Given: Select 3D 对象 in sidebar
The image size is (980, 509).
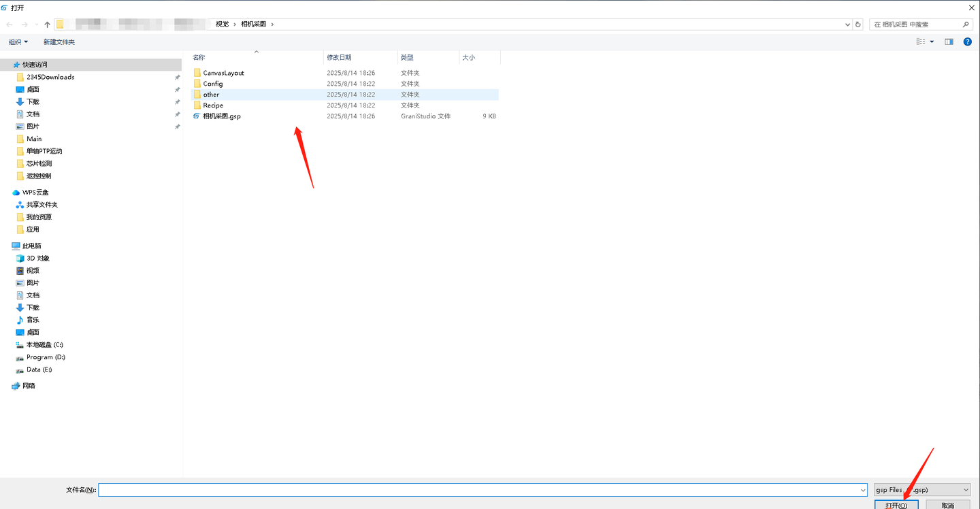Looking at the screenshot, I should coord(37,259).
